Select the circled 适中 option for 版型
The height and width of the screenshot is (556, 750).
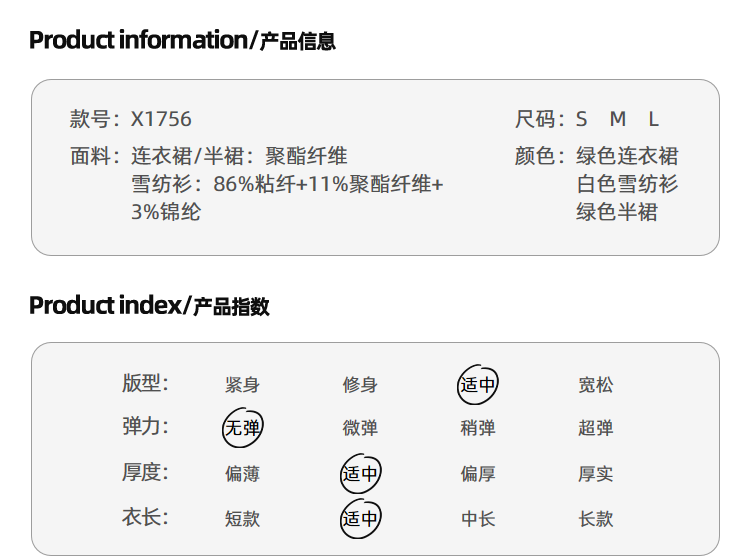click(x=477, y=384)
